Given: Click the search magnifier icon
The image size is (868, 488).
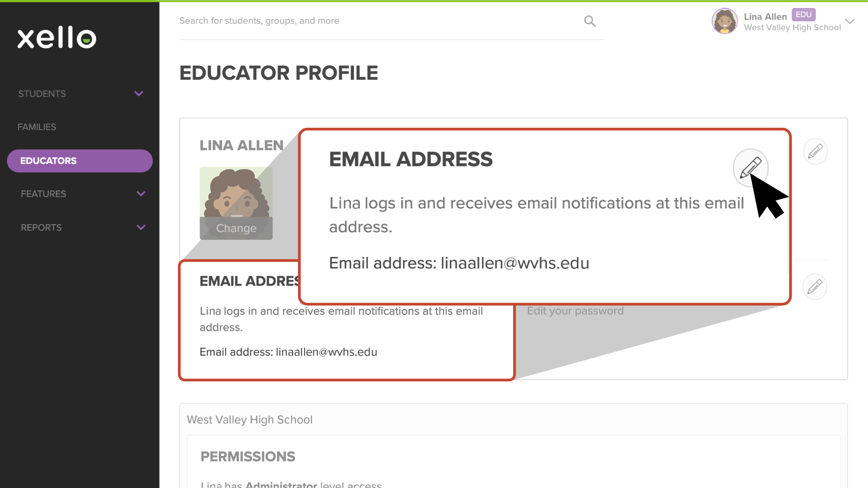Looking at the screenshot, I should pos(590,21).
